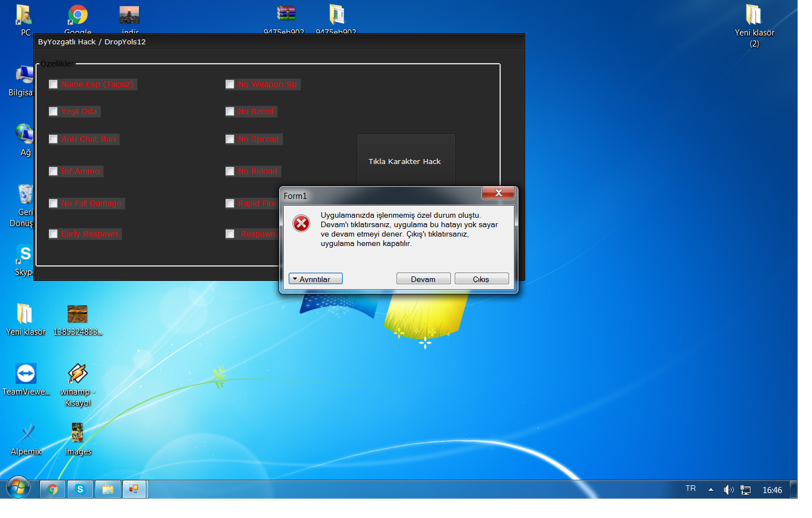Tick the No Fall Damage checkbox
This screenshot has width=812, height=518.
[53, 203]
